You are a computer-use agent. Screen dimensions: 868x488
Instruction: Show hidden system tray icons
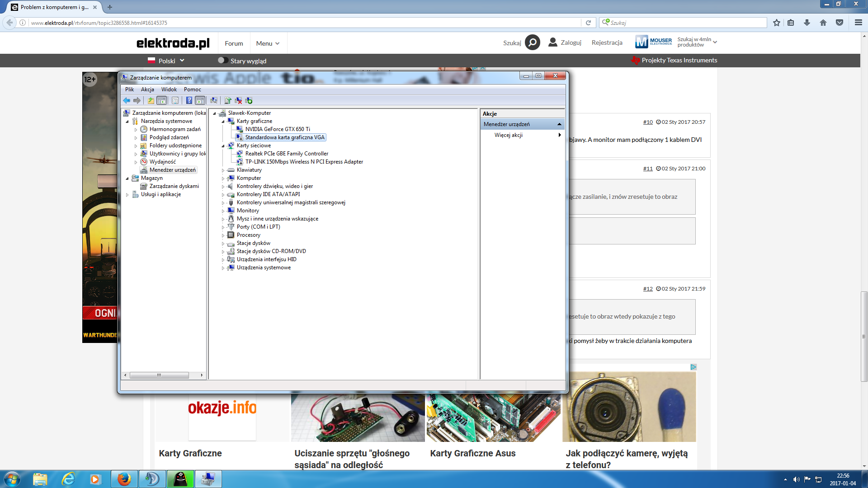785,479
